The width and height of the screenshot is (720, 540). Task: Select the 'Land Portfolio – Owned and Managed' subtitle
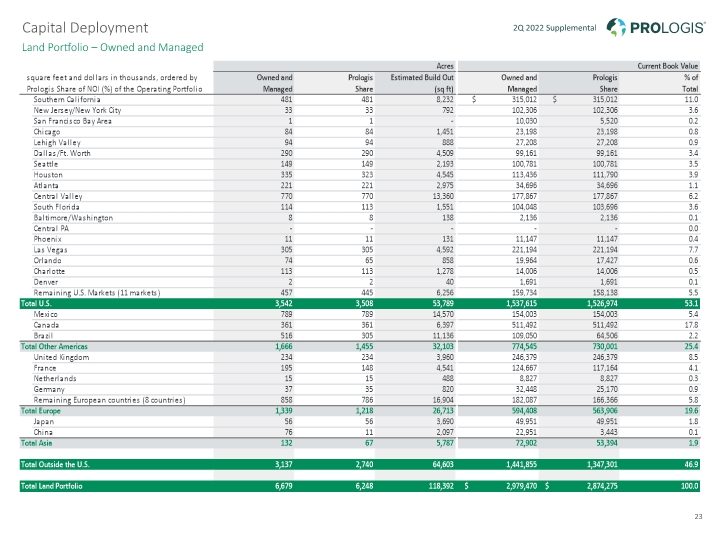112,47
